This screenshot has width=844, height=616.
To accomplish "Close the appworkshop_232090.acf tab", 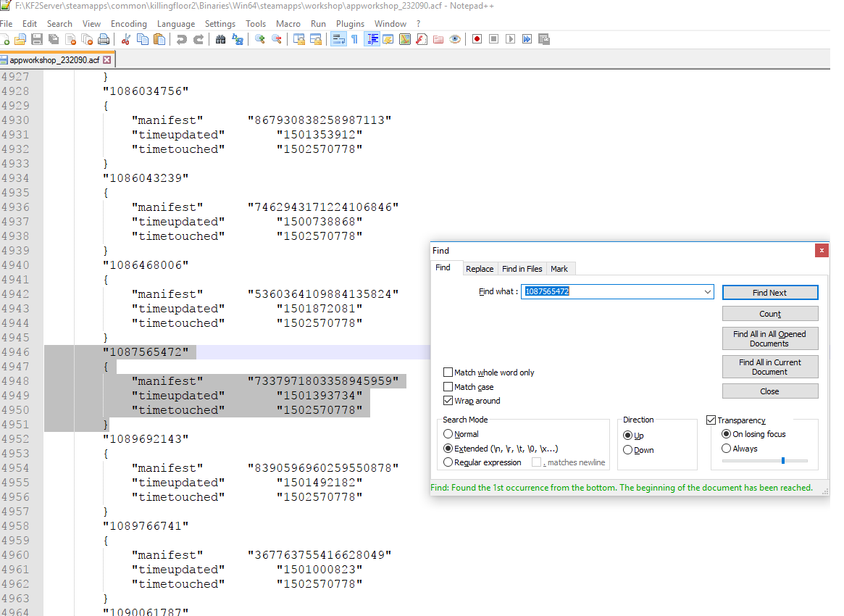I will (x=106, y=59).
